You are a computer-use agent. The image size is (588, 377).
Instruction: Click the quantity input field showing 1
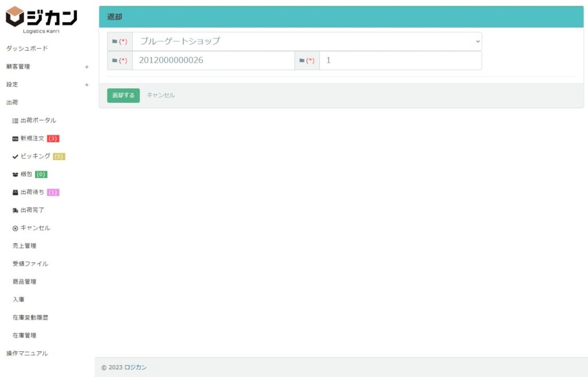pyautogui.click(x=400, y=60)
